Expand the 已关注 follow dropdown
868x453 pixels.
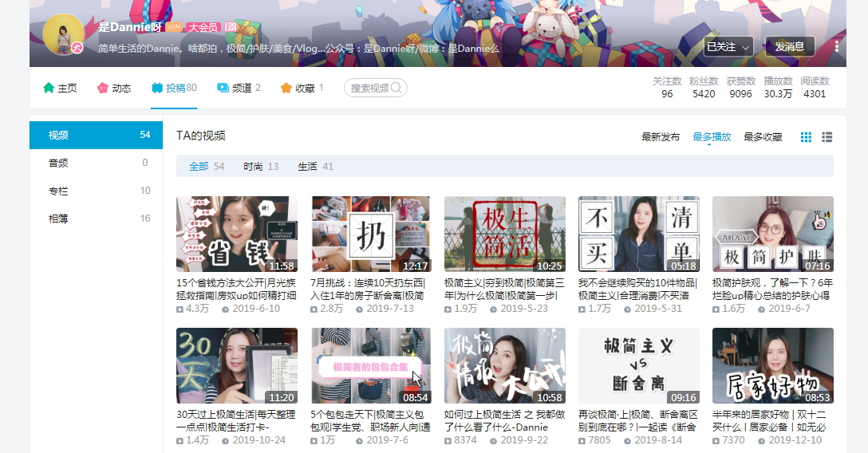tap(728, 47)
